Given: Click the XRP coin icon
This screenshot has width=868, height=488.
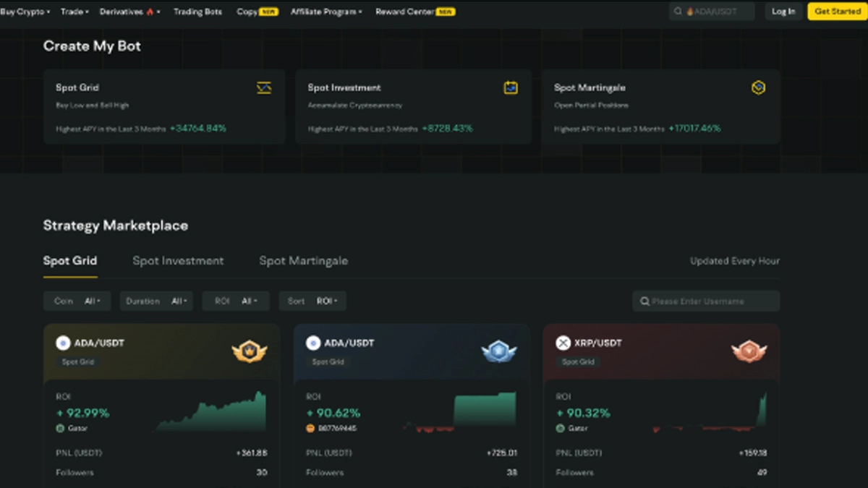Looking at the screenshot, I should 563,343.
